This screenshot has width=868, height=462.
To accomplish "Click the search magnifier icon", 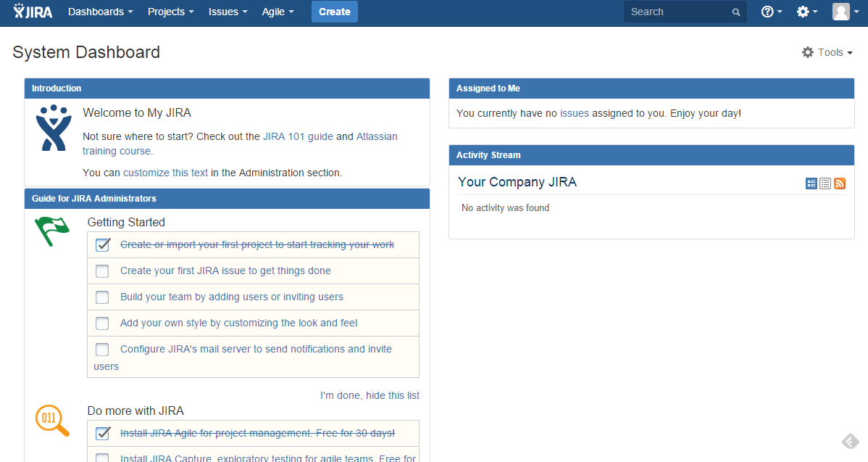I will tap(736, 12).
